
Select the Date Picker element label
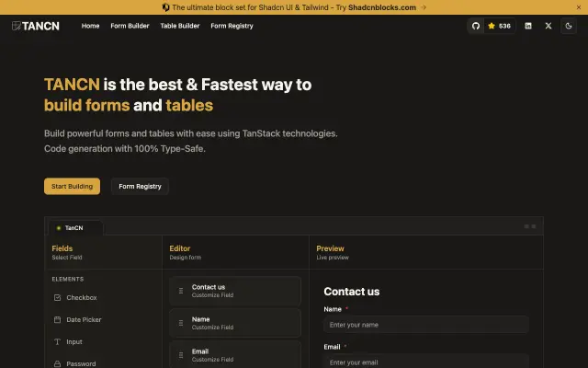tap(84, 319)
